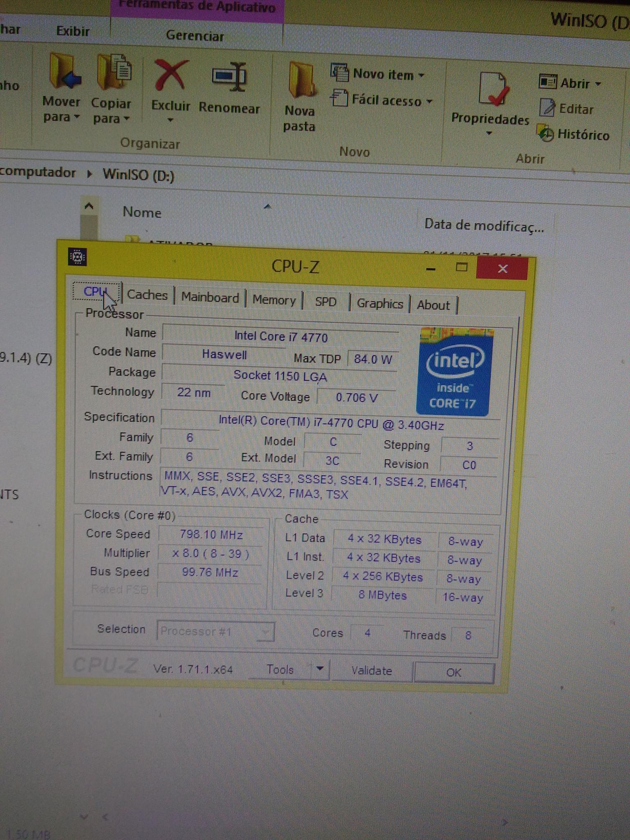Click the Editar pencil icon

point(547,107)
